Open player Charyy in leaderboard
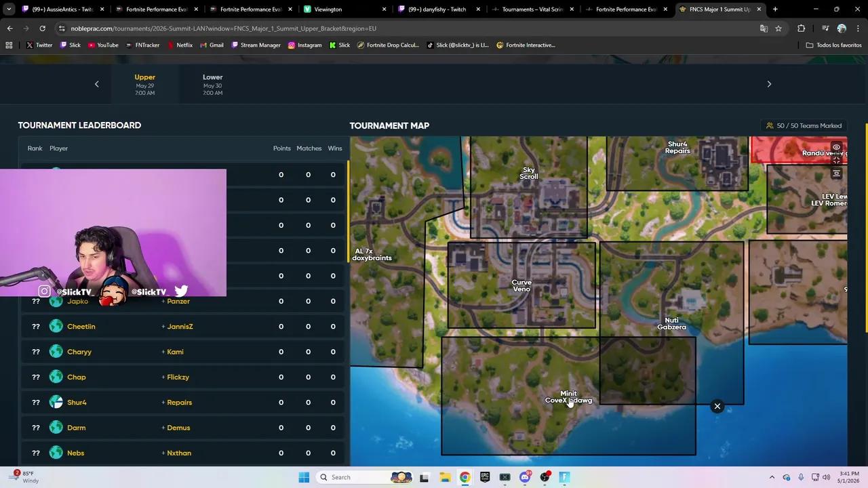The height and width of the screenshot is (488, 868). pos(79,352)
